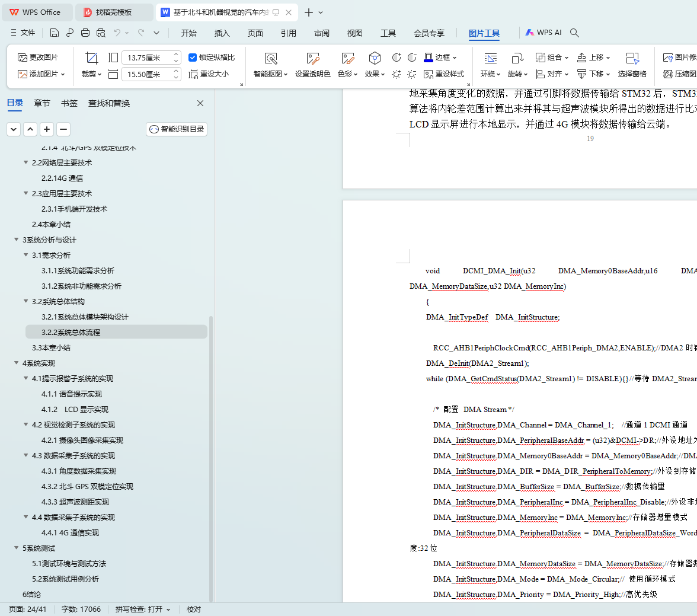Open new tab with plus icon
Viewport: 697px width, 616px height.
coord(308,12)
